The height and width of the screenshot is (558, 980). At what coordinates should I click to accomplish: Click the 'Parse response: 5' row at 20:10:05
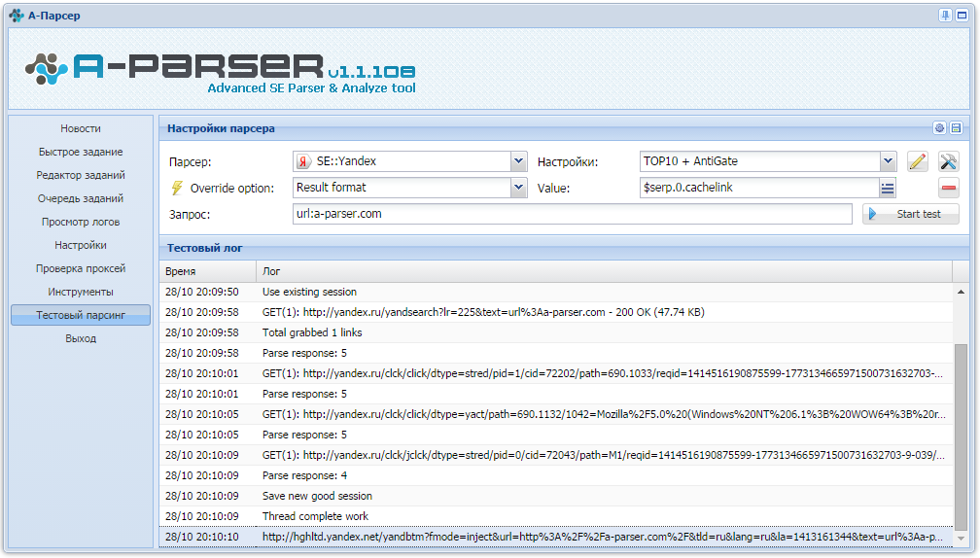point(556,435)
